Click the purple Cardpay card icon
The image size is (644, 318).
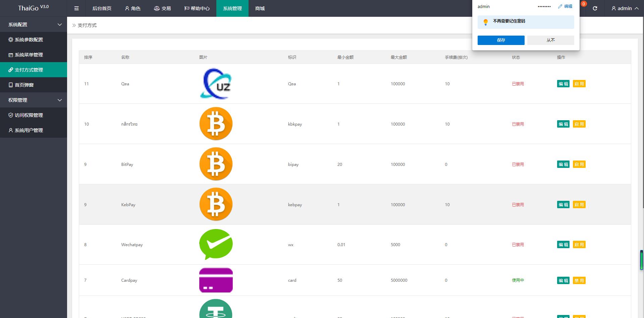216,280
